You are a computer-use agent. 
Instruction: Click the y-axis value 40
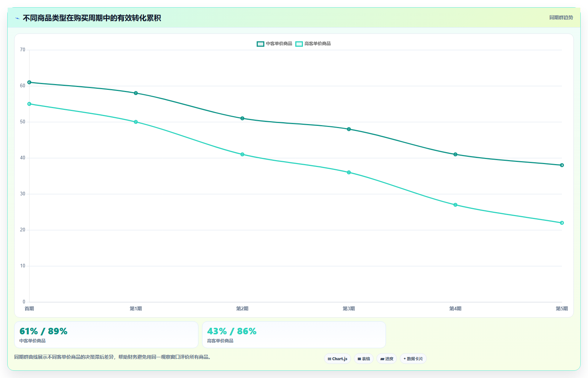[23, 158]
